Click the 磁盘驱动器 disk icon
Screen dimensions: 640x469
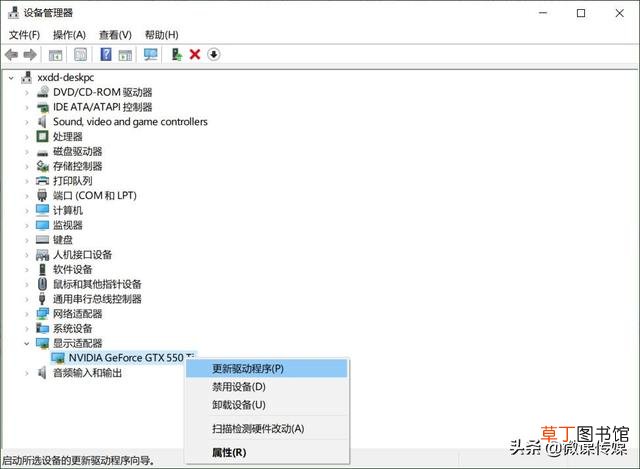click(42, 153)
